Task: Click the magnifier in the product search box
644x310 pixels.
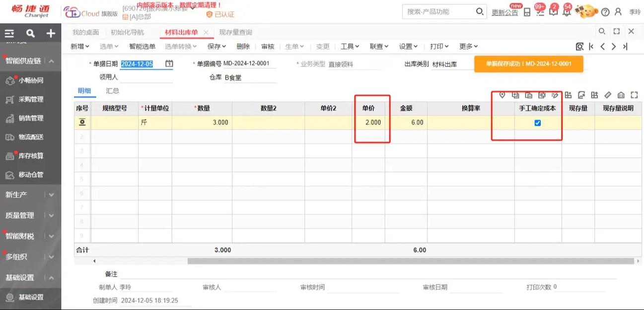Action: coord(480,11)
